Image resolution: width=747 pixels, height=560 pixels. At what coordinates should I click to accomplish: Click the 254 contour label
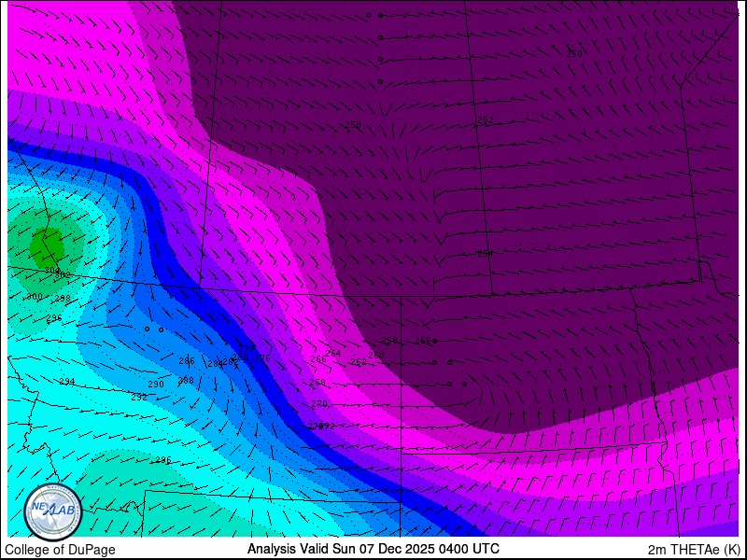tap(486, 254)
